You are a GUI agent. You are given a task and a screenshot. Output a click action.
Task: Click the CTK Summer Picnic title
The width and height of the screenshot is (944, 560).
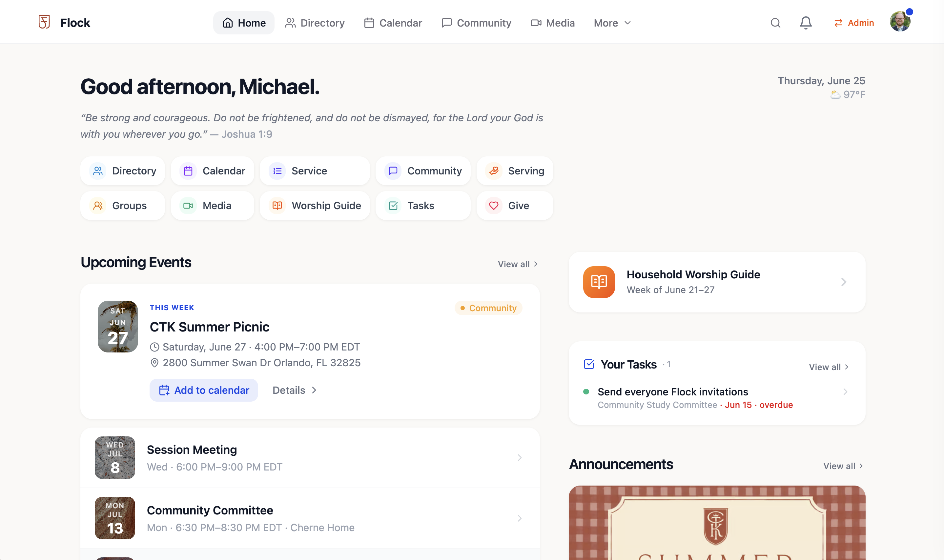[210, 327]
